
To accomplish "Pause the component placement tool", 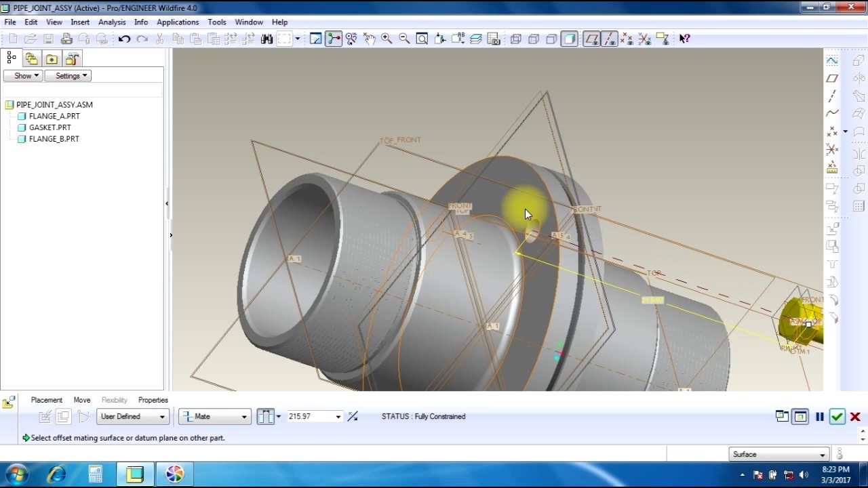I will coord(819,417).
